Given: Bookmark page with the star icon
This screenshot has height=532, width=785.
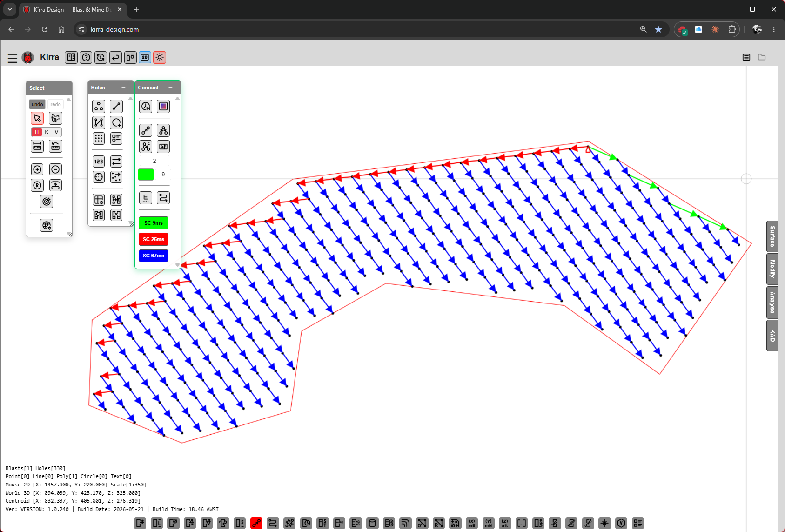Looking at the screenshot, I should click(658, 29).
